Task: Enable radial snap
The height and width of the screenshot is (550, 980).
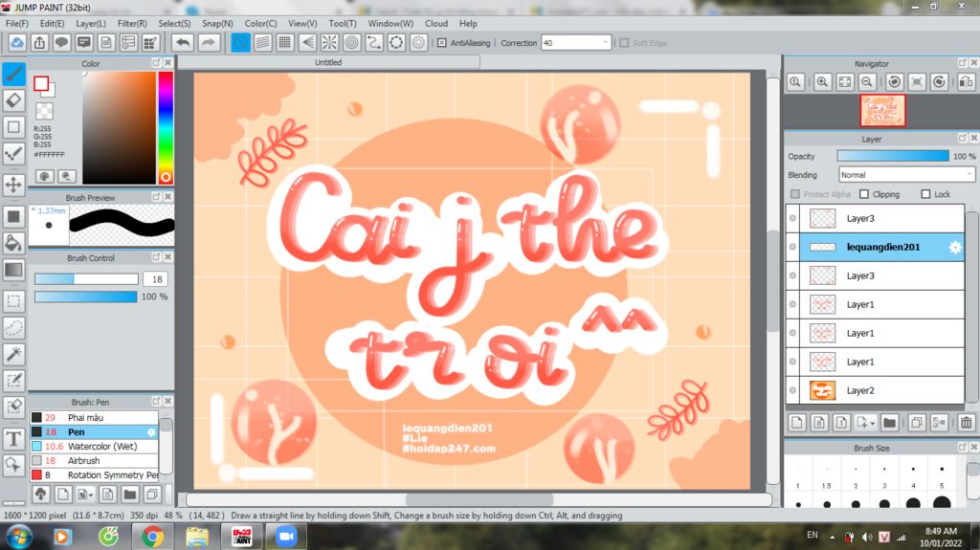Action: coord(329,42)
